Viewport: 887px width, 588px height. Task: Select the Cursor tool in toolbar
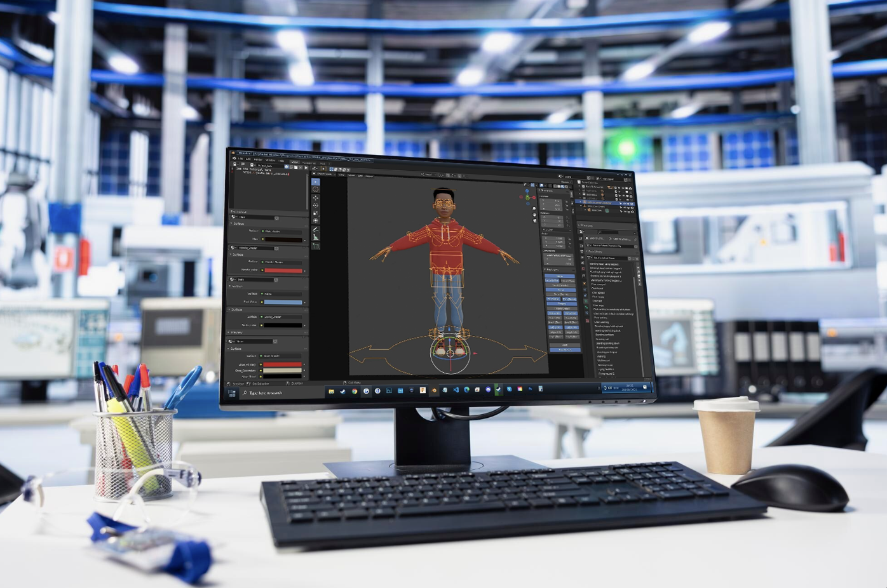[x=315, y=190]
